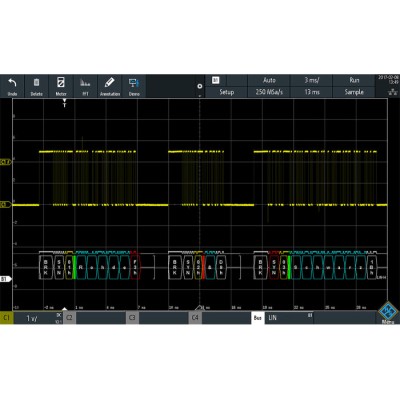Open the toolbar settings gear
The image size is (400, 400).
click(x=200, y=86)
